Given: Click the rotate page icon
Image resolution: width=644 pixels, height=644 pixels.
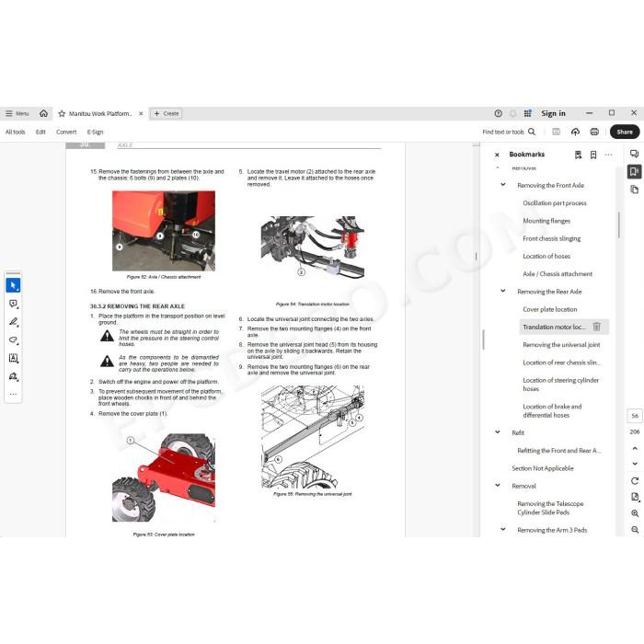Looking at the screenshot, I should [635, 480].
